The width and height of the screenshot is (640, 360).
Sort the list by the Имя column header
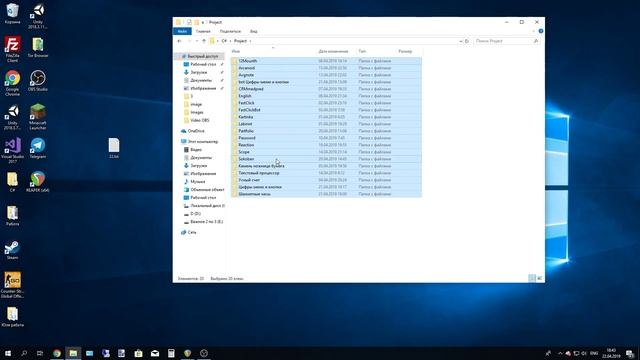pos(236,51)
